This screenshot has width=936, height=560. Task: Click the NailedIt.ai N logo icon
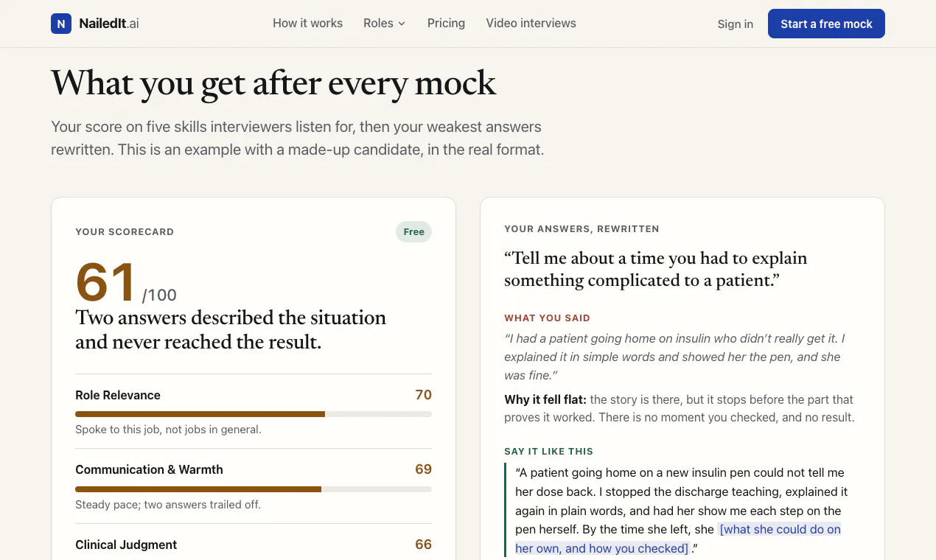61,24
